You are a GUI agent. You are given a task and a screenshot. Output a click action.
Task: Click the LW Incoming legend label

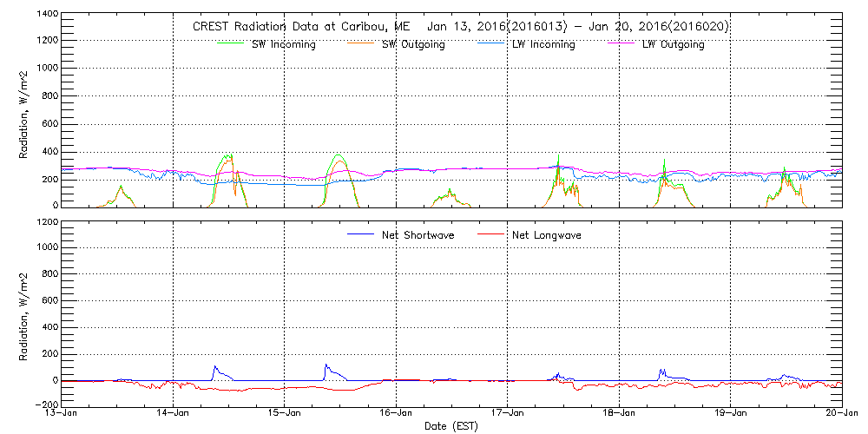542,44
